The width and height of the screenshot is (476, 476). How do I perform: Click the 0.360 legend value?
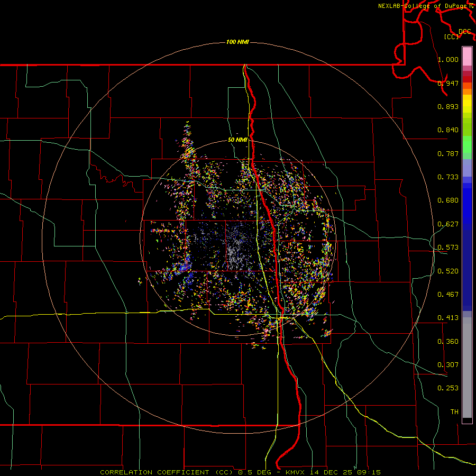pos(448,342)
